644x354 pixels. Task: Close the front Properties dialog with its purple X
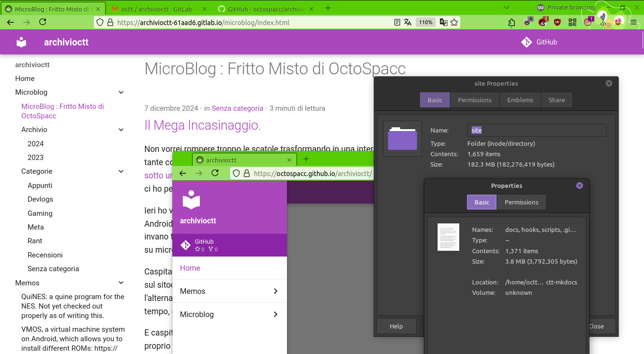[580, 186]
